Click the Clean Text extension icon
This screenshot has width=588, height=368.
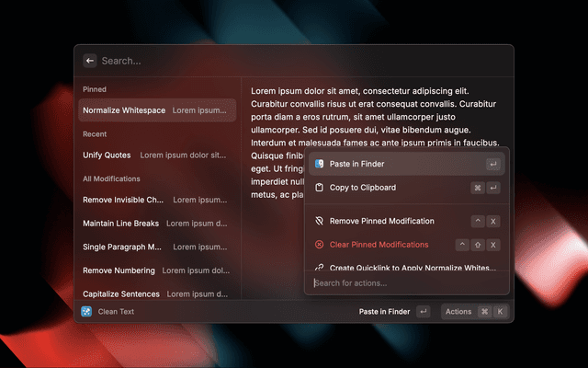click(x=86, y=312)
